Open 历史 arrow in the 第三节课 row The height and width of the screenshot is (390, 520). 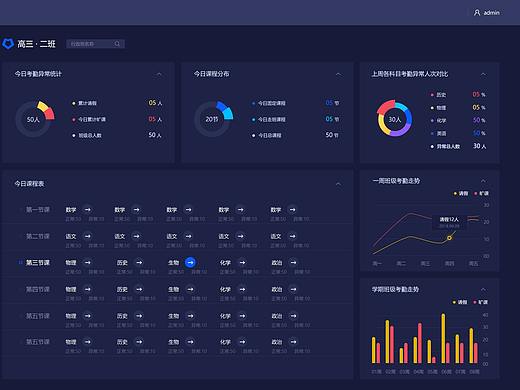click(139, 263)
